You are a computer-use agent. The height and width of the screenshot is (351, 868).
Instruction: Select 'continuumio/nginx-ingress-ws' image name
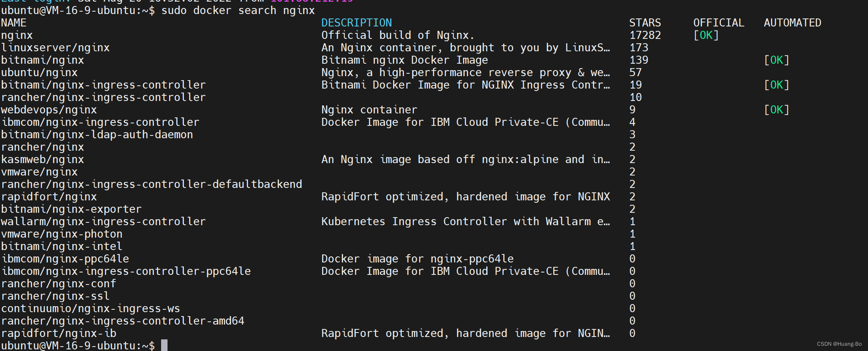pyautogui.click(x=91, y=309)
